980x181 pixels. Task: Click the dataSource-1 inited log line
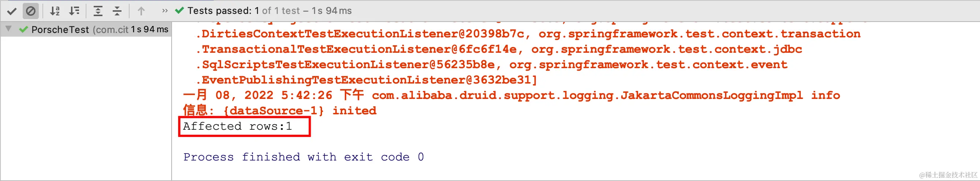(280, 111)
